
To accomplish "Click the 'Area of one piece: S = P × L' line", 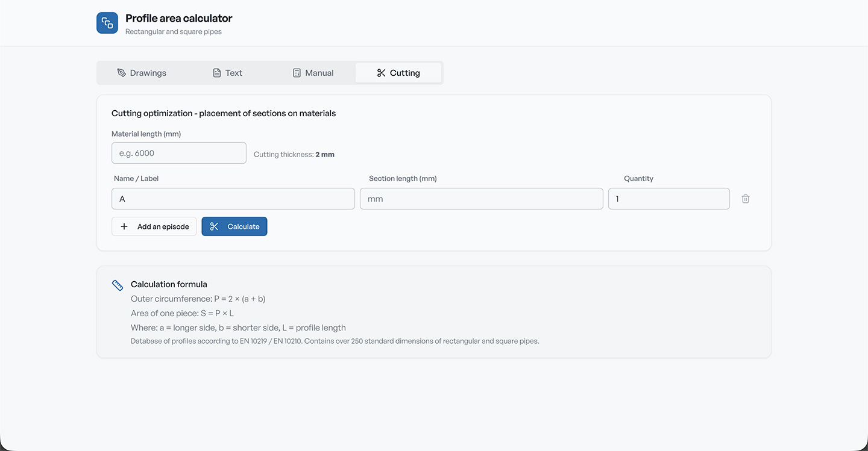I will pyautogui.click(x=182, y=313).
